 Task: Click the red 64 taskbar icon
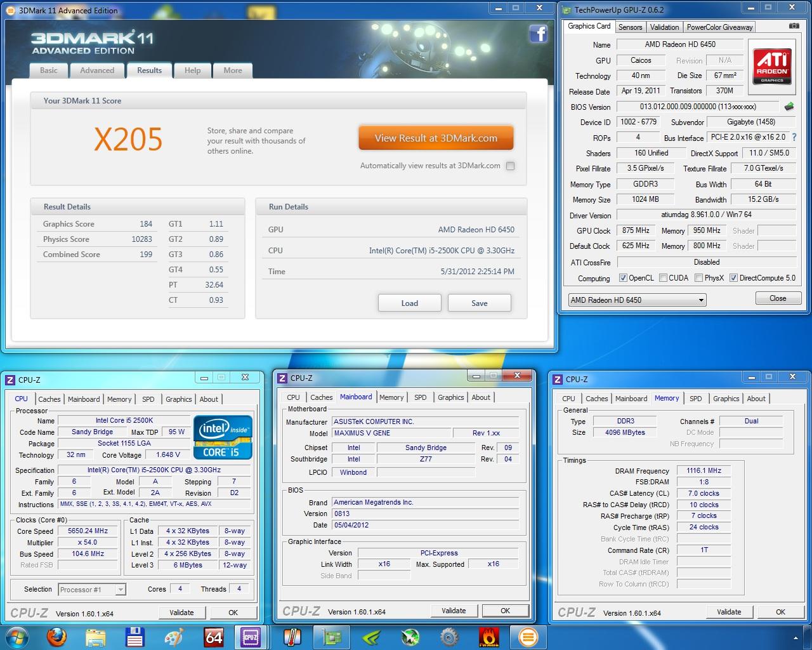coord(214,637)
